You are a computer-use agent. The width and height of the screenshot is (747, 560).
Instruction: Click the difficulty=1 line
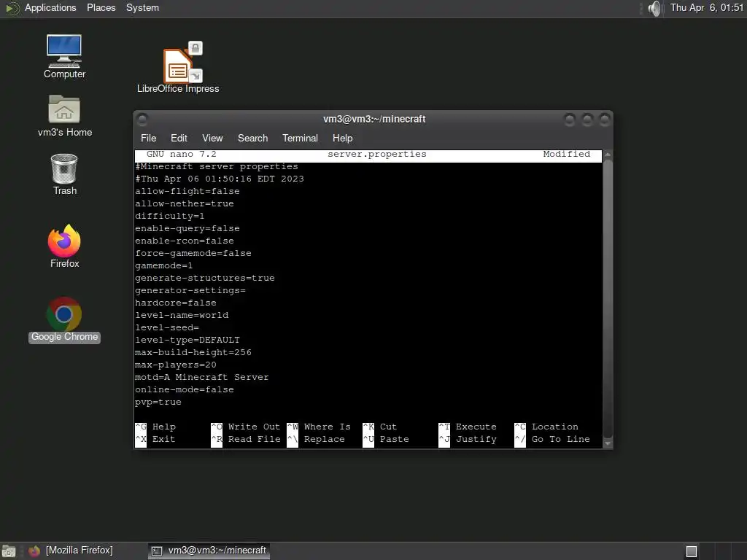click(169, 216)
